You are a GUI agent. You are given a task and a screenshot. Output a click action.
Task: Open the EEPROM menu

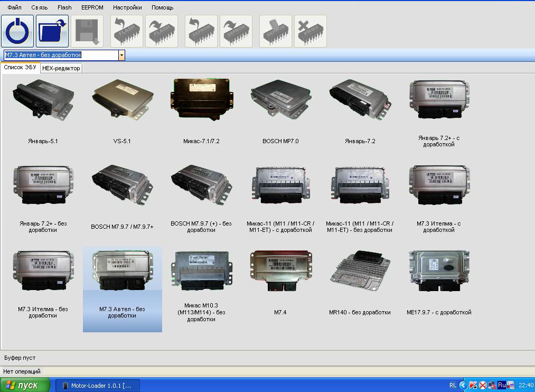click(92, 7)
